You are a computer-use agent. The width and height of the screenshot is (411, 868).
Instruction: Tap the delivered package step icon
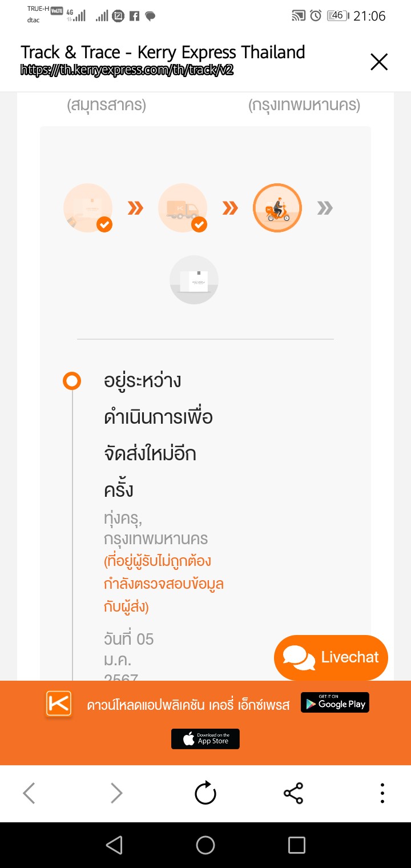click(194, 280)
